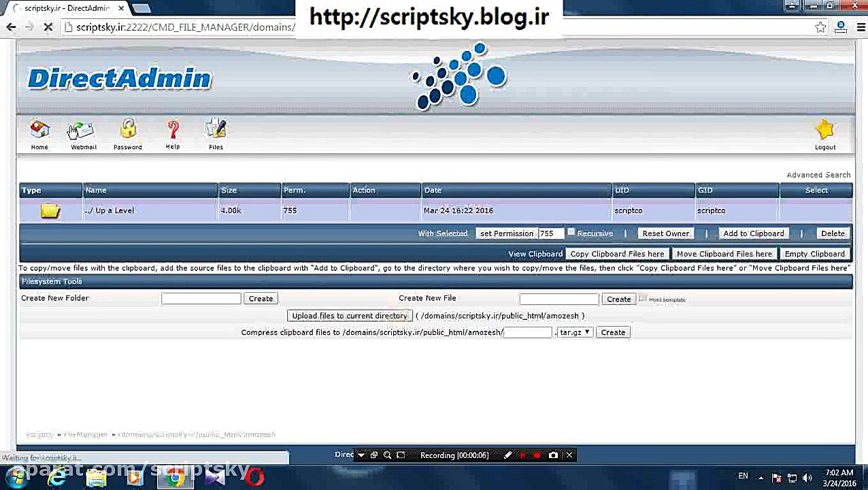
Task: Open the Help question mark icon
Action: (173, 130)
